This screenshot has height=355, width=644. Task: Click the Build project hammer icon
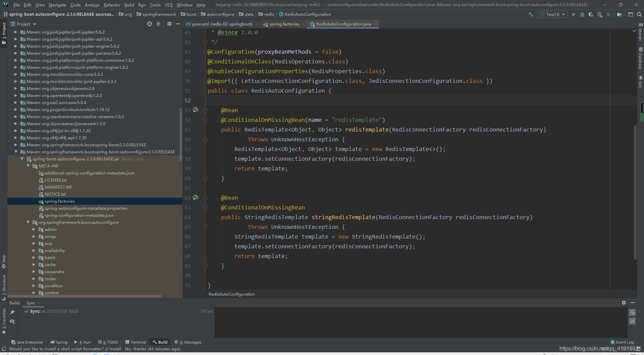531,14
